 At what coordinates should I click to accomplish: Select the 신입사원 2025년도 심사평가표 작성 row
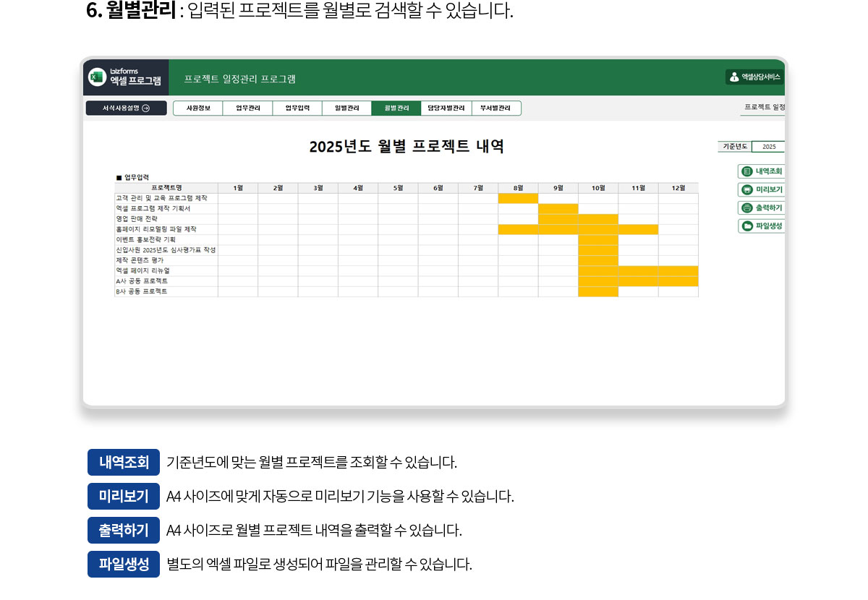click(407, 250)
